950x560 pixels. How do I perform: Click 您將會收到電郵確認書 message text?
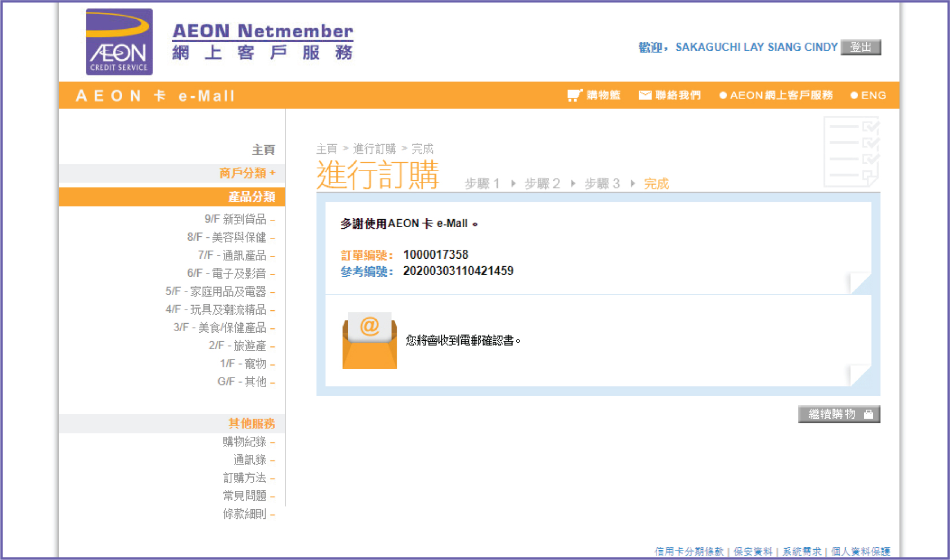point(463,340)
